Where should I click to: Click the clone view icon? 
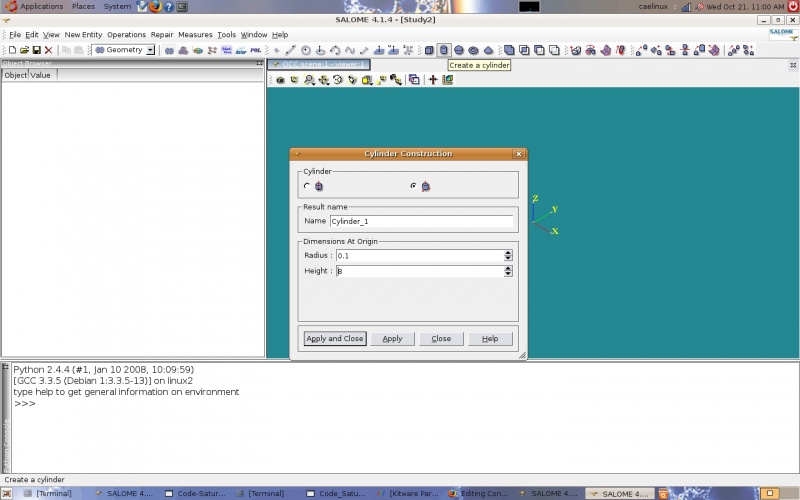(x=414, y=80)
